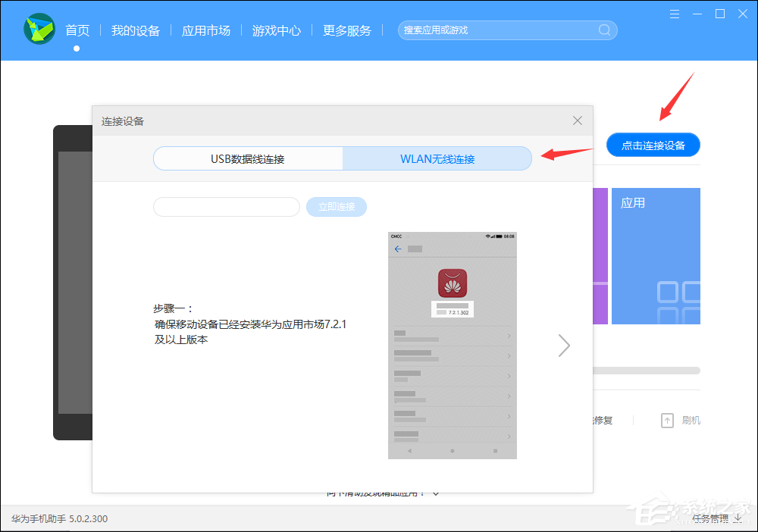Open the 应用 apps tile
The image size is (758, 532).
coord(656,256)
